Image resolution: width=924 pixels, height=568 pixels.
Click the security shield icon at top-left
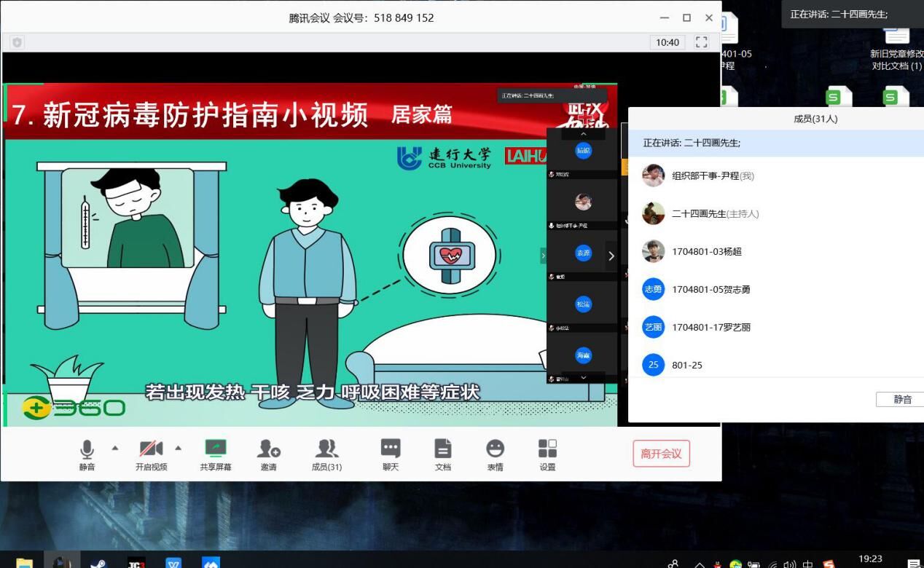click(17, 42)
